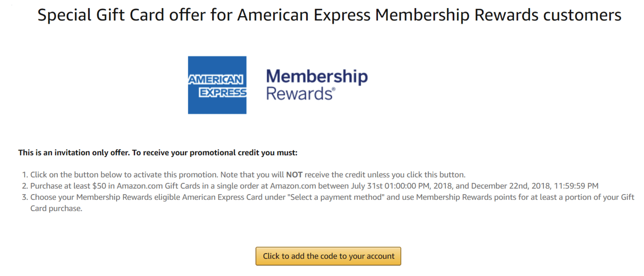Click the "Card purchase." wrapped line of step three

point(56,208)
